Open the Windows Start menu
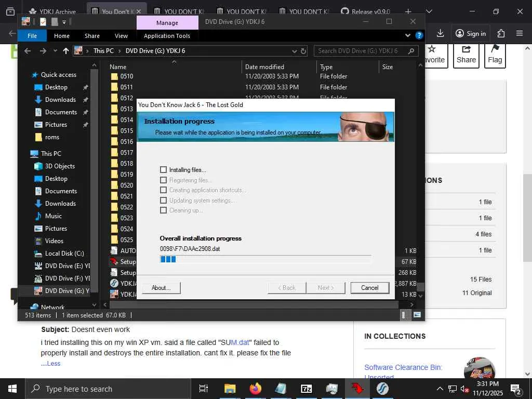 [x=12, y=389]
